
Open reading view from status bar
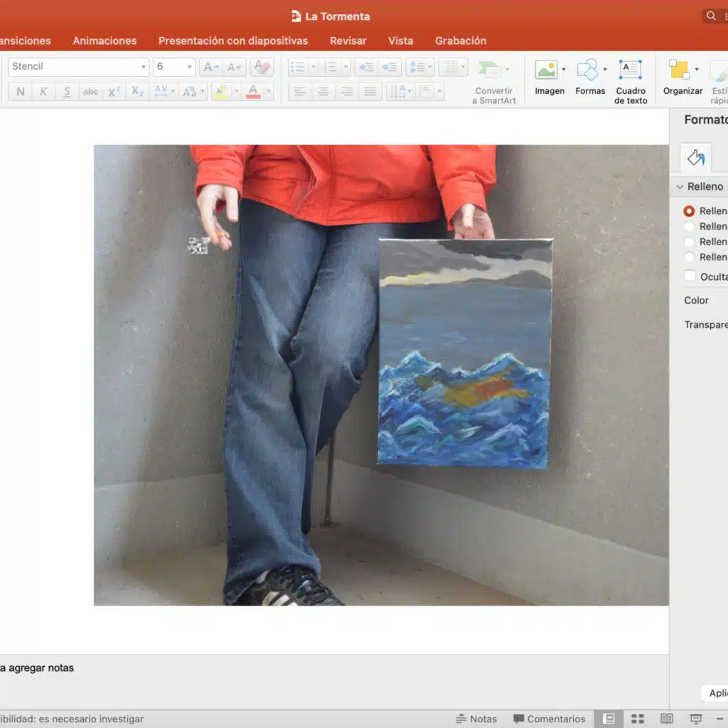pyautogui.click(x=667, y=719)
